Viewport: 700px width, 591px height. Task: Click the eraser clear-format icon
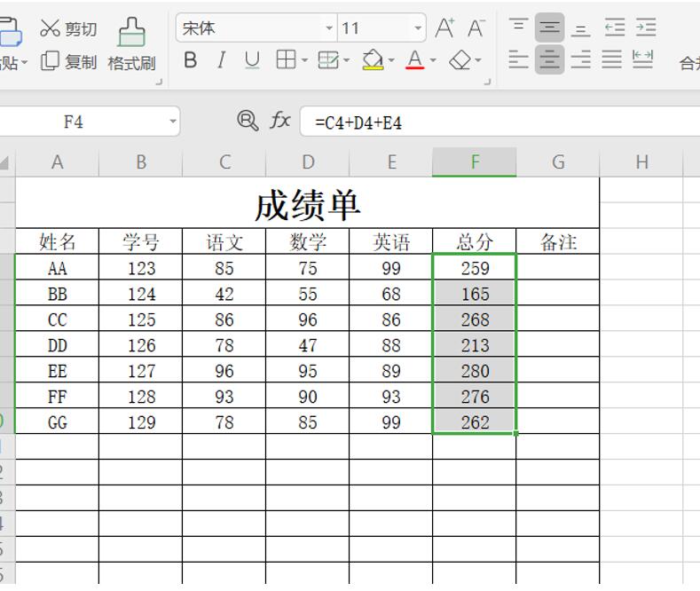(460, 60)
